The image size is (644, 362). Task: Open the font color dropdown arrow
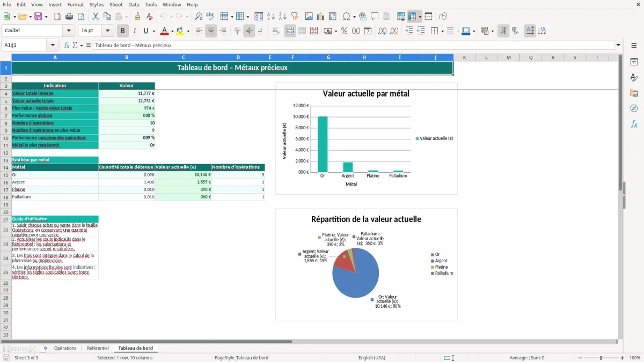pos(173,31)
